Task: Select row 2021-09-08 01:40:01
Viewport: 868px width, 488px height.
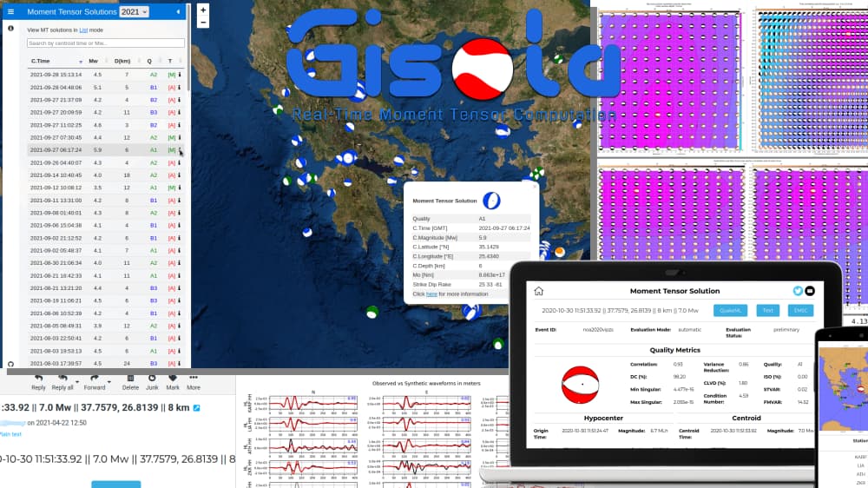Action: click(106, 213)
